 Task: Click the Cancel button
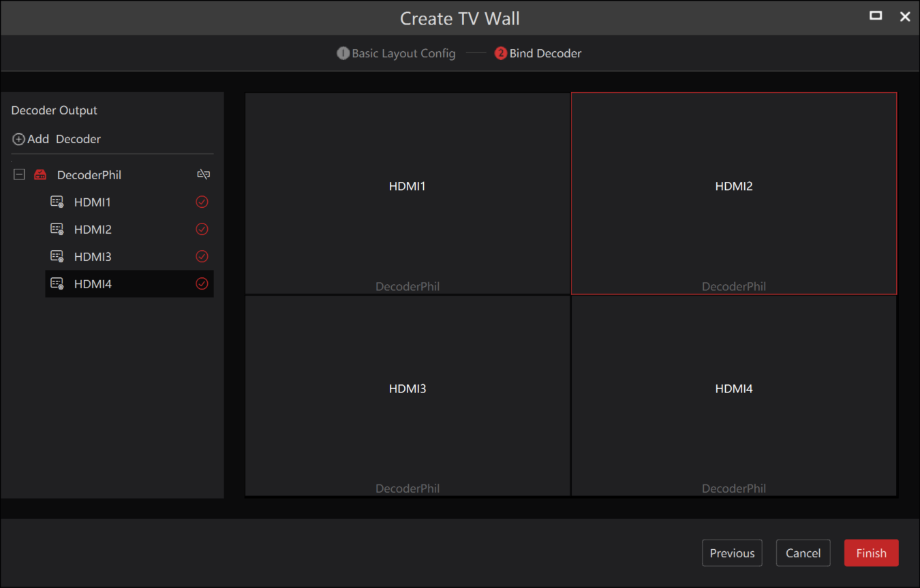tap(803, 553)
